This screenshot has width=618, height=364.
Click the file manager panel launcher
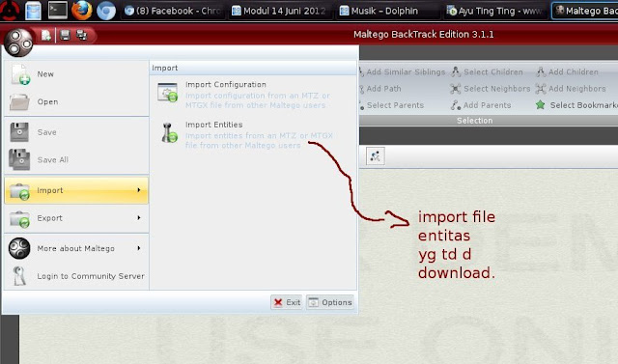tap(33, 11)
